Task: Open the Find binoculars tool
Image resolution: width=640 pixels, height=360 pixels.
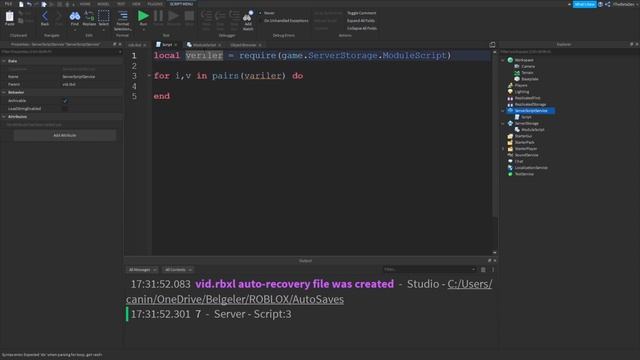Action: (x=75, y=16)
